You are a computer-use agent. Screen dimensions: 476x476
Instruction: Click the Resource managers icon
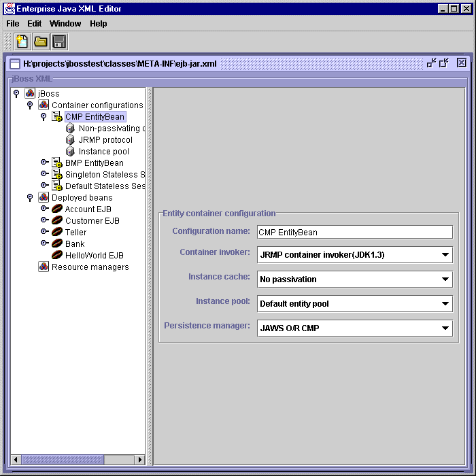tap(44, 267)
